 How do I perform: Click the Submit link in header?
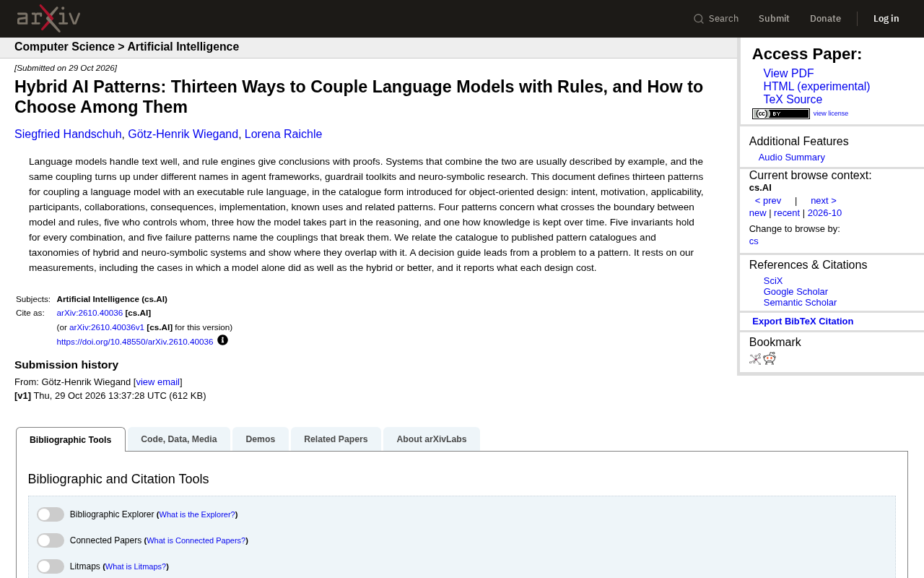click(774, 19)
